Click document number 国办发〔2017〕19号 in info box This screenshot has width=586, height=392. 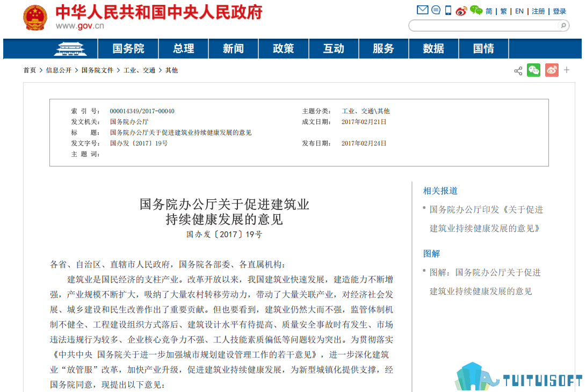point(139,143)
